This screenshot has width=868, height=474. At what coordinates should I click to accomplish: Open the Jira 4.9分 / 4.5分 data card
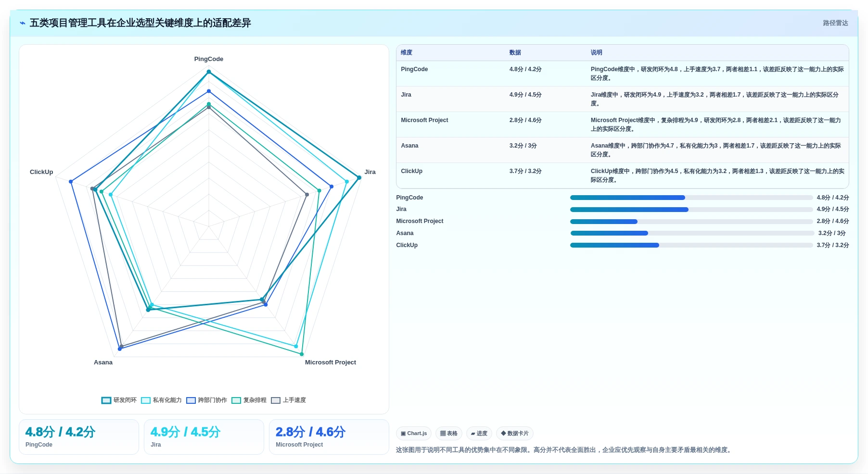(x=204, y=437)
